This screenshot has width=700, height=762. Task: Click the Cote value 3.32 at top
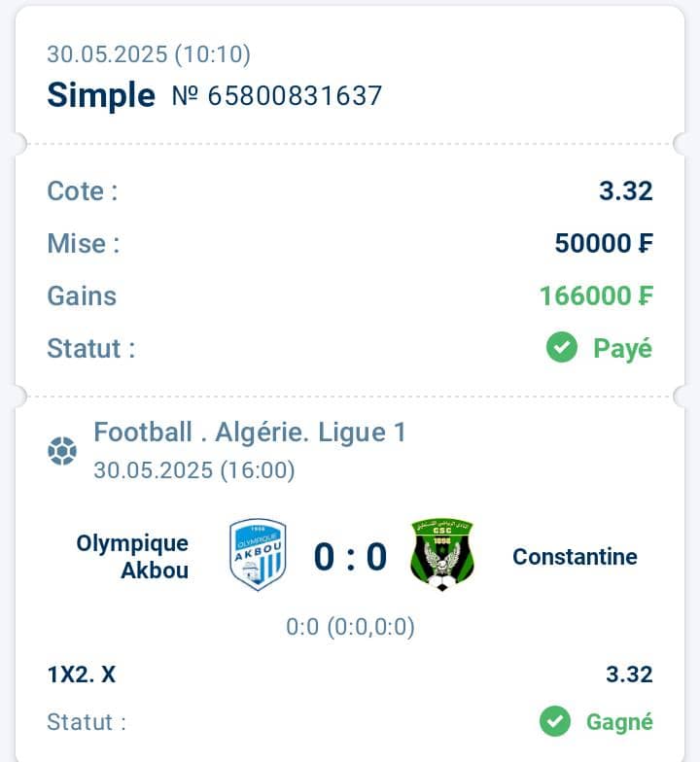point(626,190)
